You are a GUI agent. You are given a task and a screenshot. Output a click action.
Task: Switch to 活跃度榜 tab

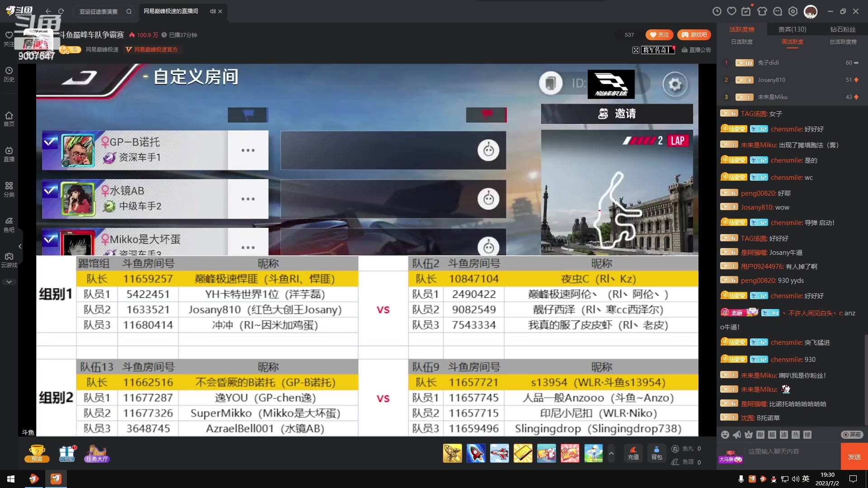[x=742, y=29]
